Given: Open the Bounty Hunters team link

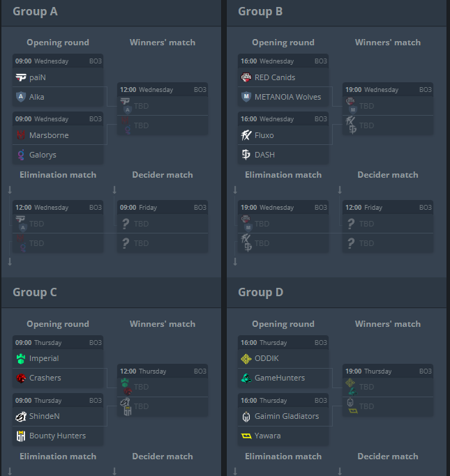Looking at the screenshot, I should pos(58,436).
